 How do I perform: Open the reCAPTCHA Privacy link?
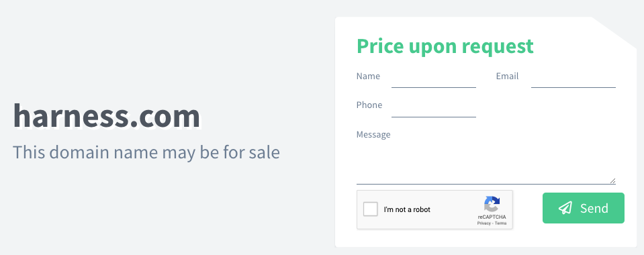(484, 223)
